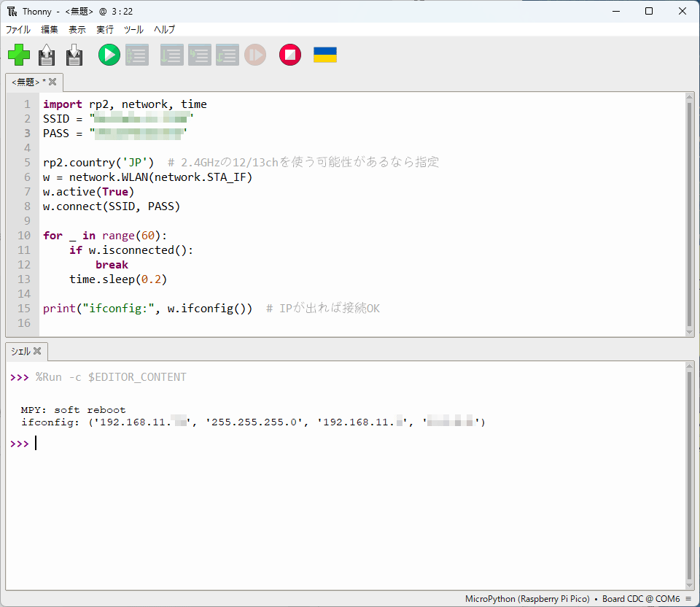700x607 pixels.
Task: Save the current script using the Save icon
Action: (74, 55)
